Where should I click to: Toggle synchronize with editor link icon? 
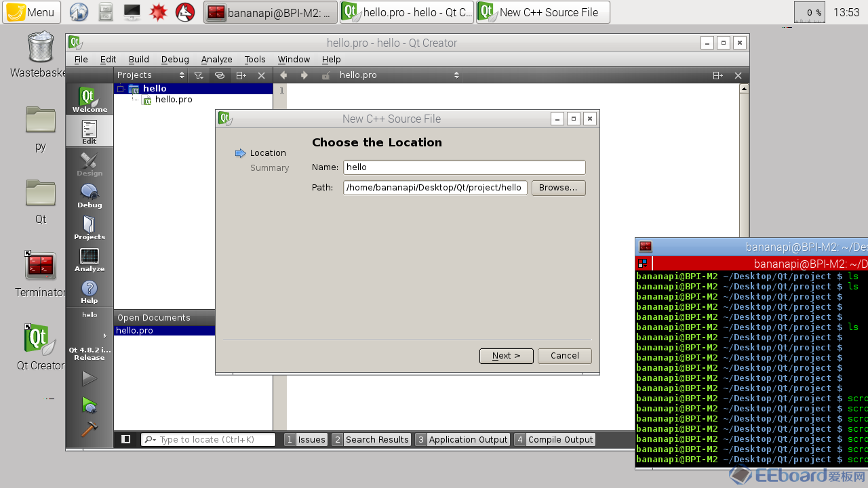[x=219, y=75]
